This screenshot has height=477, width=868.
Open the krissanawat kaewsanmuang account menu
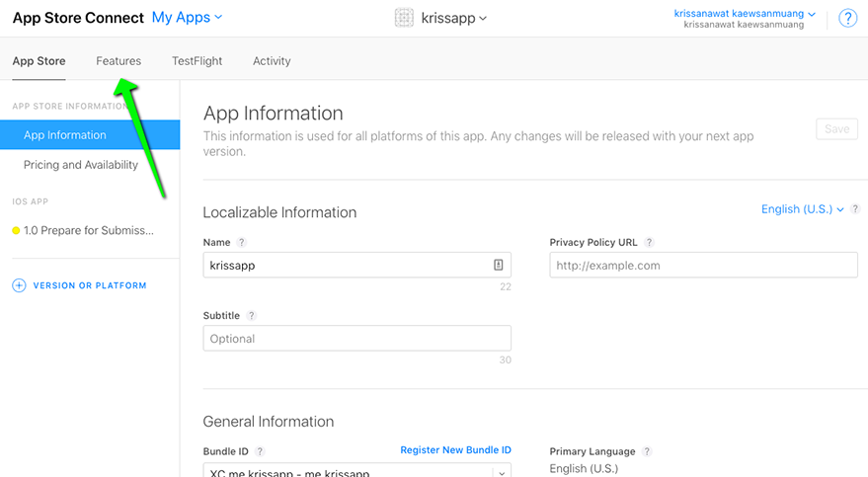tap(744, 13)
